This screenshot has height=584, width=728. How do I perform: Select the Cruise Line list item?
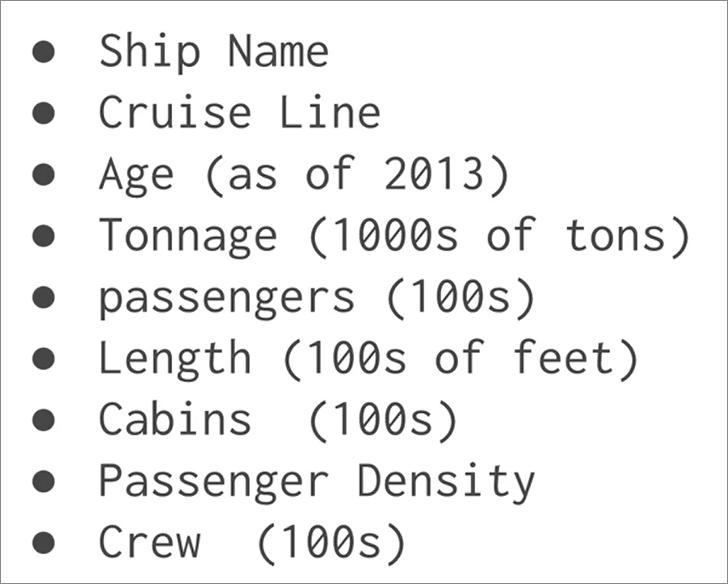click(240, 112)
